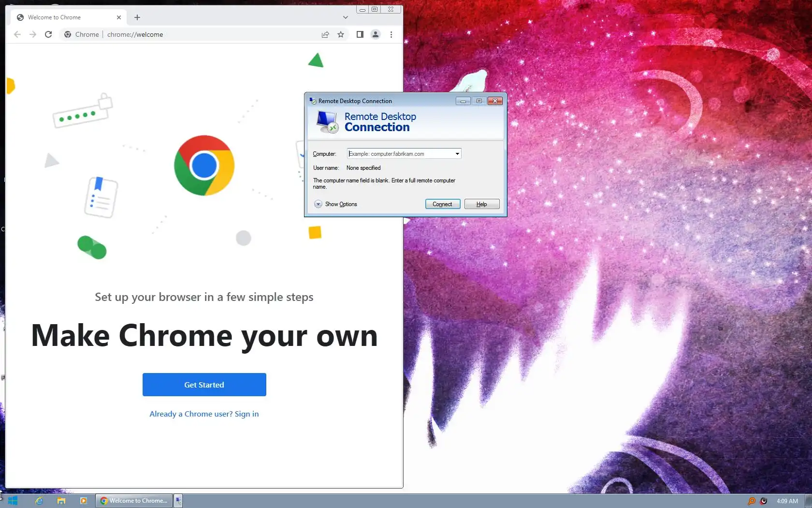Reload the Chrome welcome page
Image resolution: width=812 pixels, height=508 pixels.
[48, 34]
